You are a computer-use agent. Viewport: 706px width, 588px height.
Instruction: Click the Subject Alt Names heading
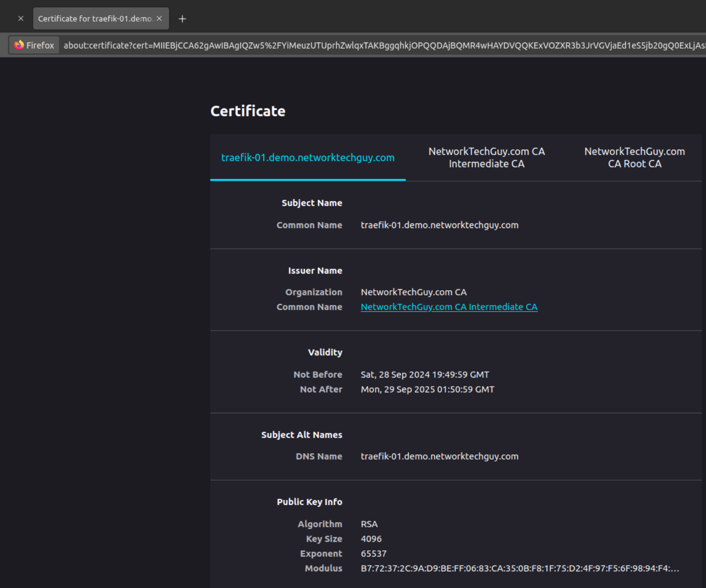point(301,435)
